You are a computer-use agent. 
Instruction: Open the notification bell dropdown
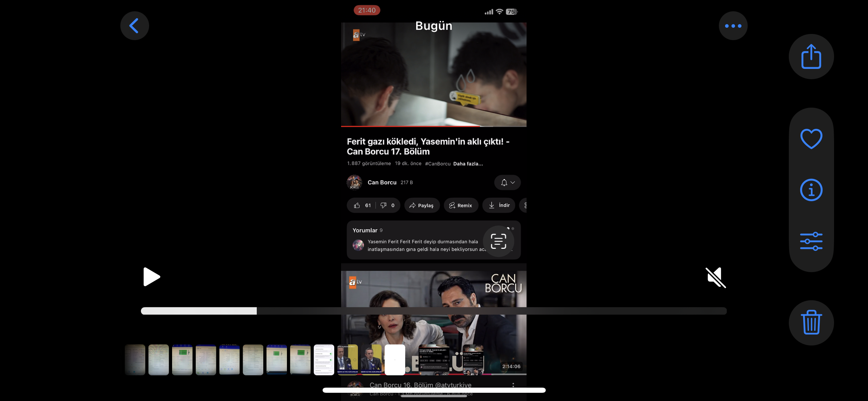click(x=507, y=182)
